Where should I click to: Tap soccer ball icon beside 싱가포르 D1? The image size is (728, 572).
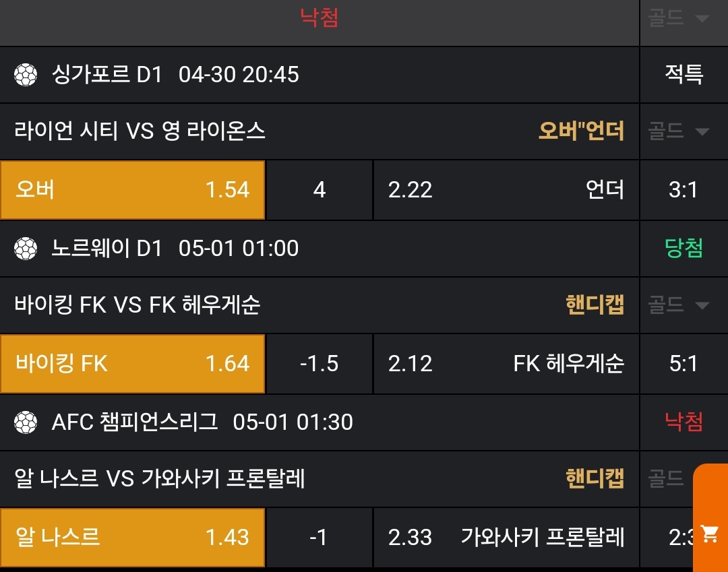coord(26,75)
